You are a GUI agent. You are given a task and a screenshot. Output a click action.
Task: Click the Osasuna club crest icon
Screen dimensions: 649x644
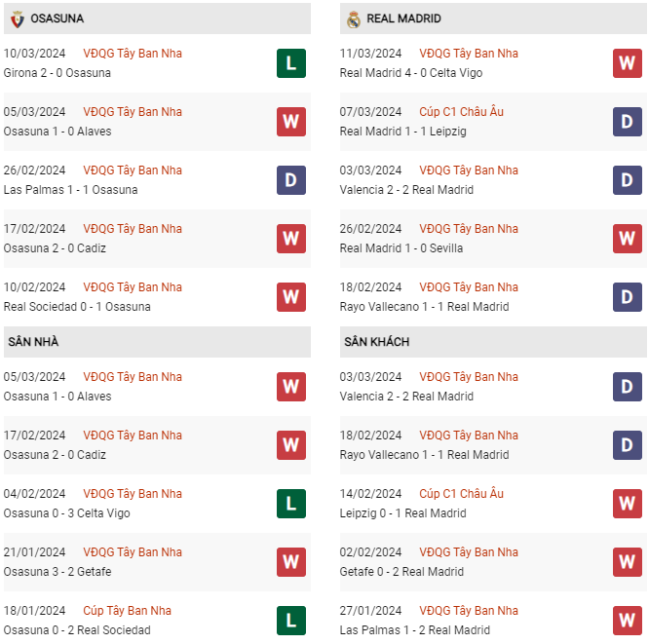point(18,19)
